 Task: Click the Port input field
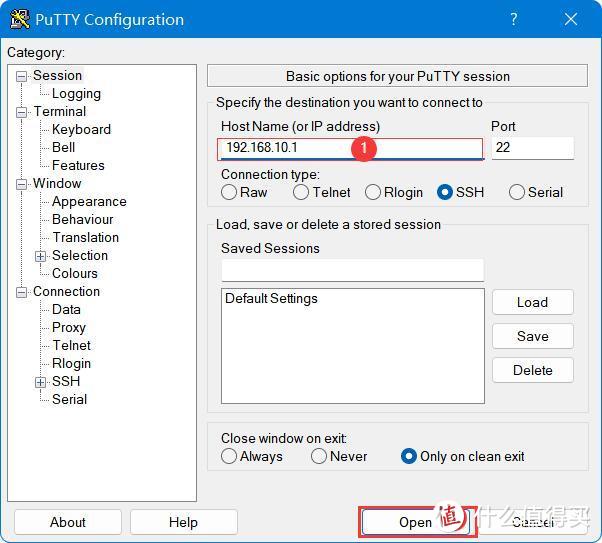533,148
